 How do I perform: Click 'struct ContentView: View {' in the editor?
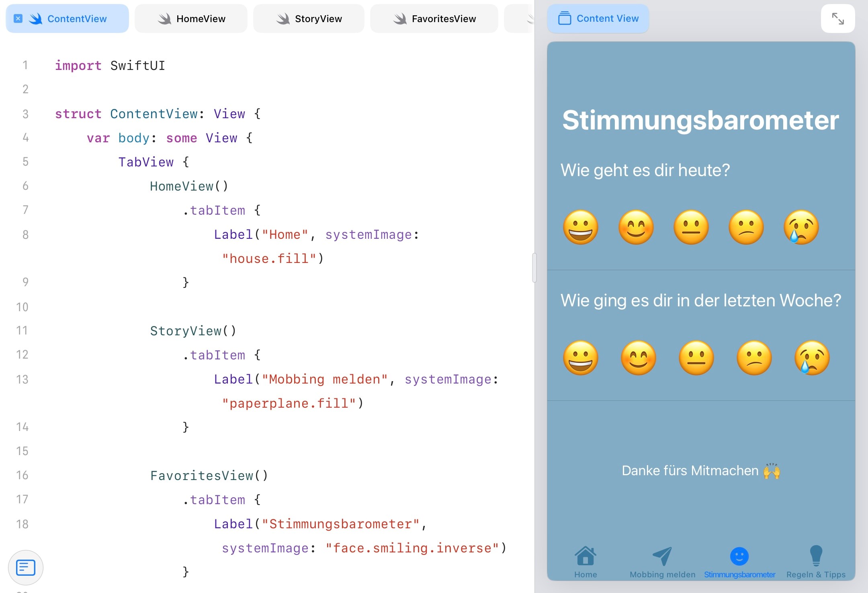tap(158, 114)
